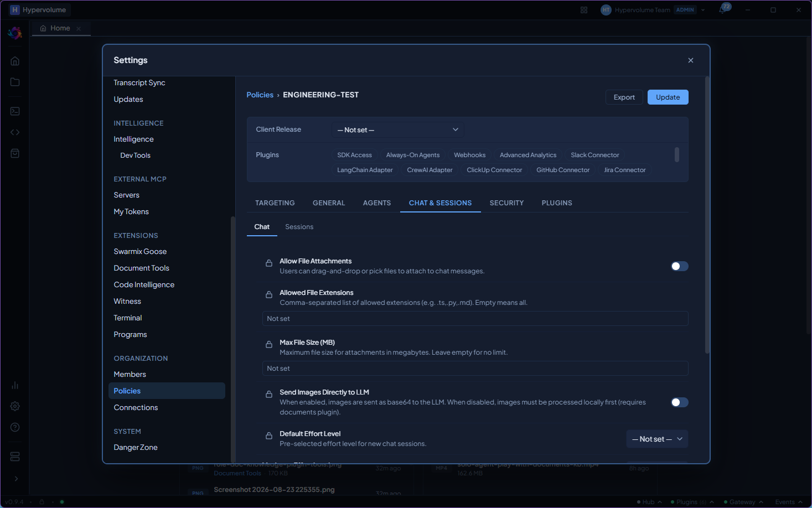This screenshot has height=508, width=812.
Task: Open Danger Zone settings
Action: [x=136, y=447]
